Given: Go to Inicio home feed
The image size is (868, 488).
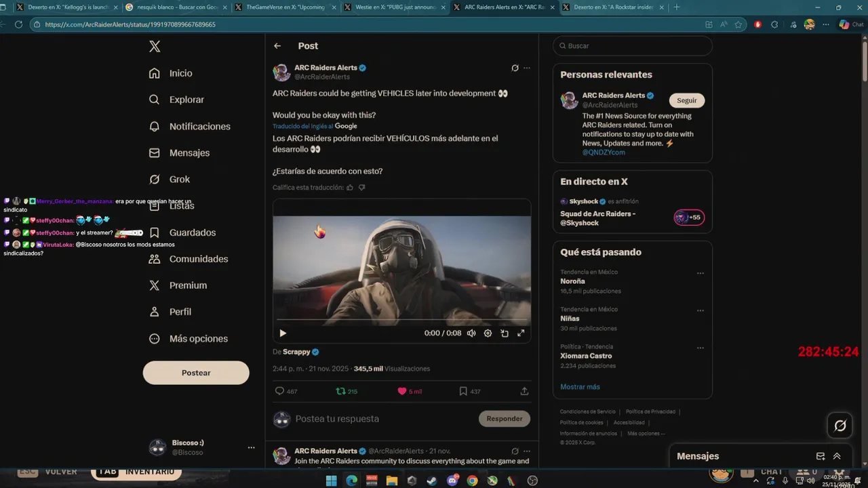Looking at the screenshot, I should pyautogui.click(x=171, y=73).
